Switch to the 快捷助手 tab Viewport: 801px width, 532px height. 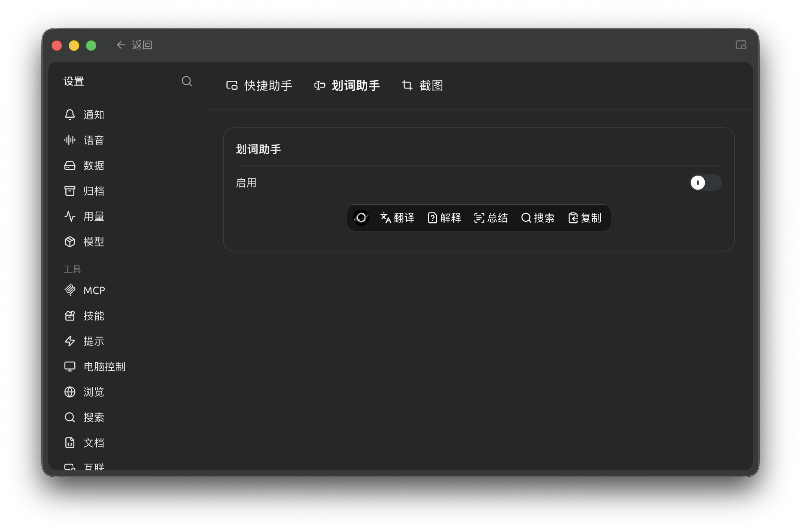(259, 86)
